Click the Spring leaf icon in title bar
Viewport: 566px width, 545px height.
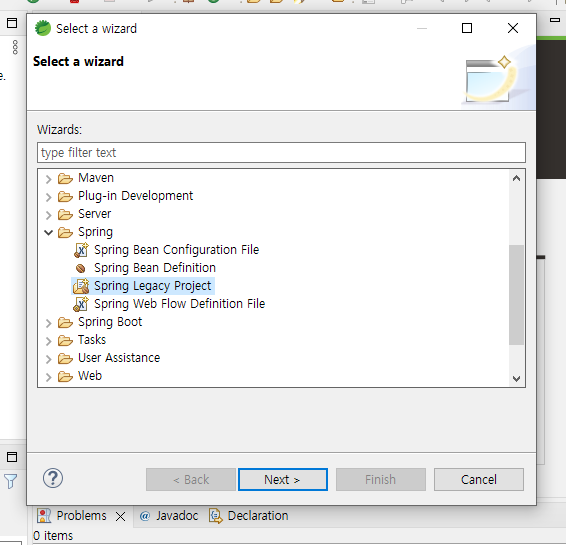tap(43, 28)
